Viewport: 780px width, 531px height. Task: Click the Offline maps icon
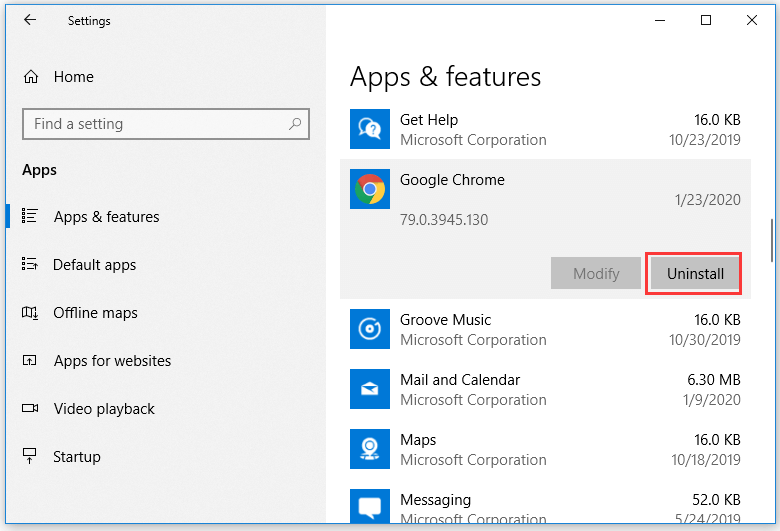[x=29, y=313]
